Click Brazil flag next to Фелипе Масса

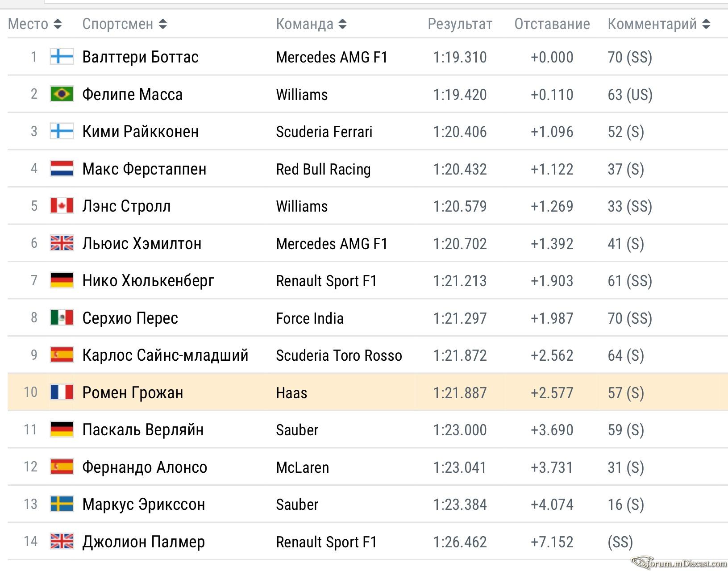click(62, 94)
